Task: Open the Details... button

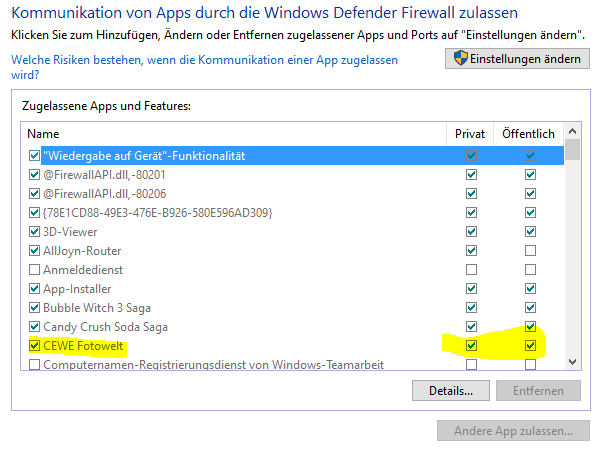Action: point(451,391)
